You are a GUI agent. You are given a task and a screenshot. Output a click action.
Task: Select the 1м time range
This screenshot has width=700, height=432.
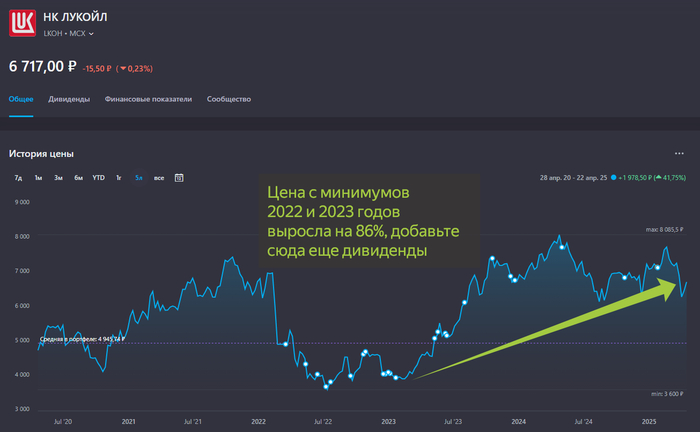tap(38, 177)
